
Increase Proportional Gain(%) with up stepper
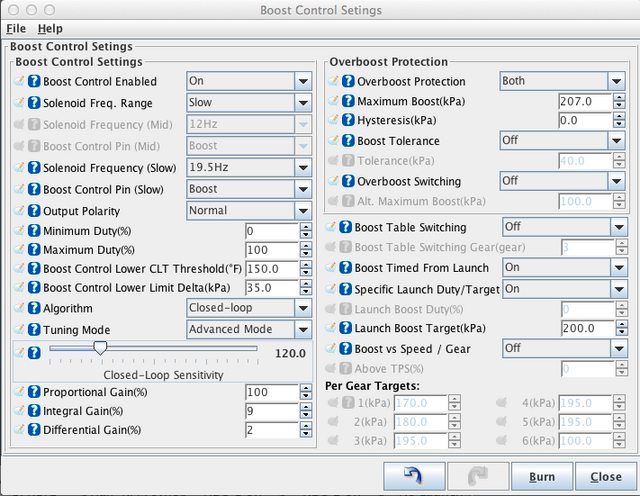pyautogui.click(x=306, y=388)
